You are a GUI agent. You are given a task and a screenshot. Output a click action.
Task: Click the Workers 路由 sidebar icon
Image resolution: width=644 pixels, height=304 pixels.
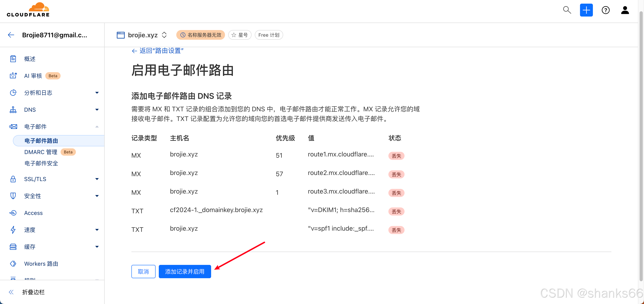pos(13,264)
